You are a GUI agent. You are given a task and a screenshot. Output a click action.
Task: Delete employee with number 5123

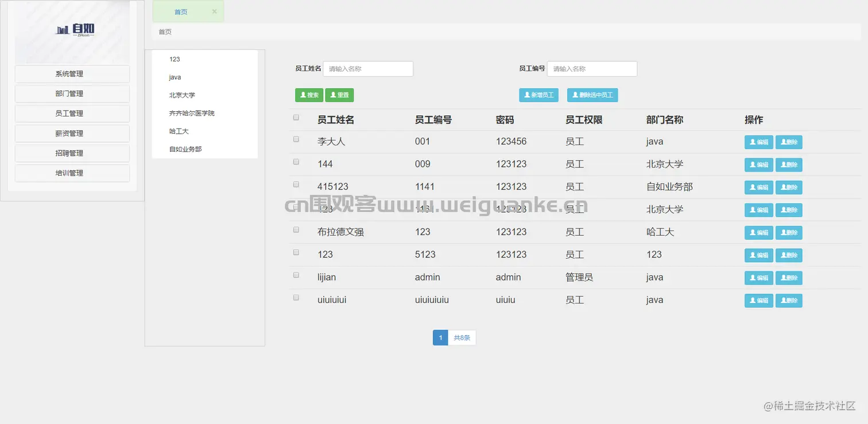click(789, 255)
